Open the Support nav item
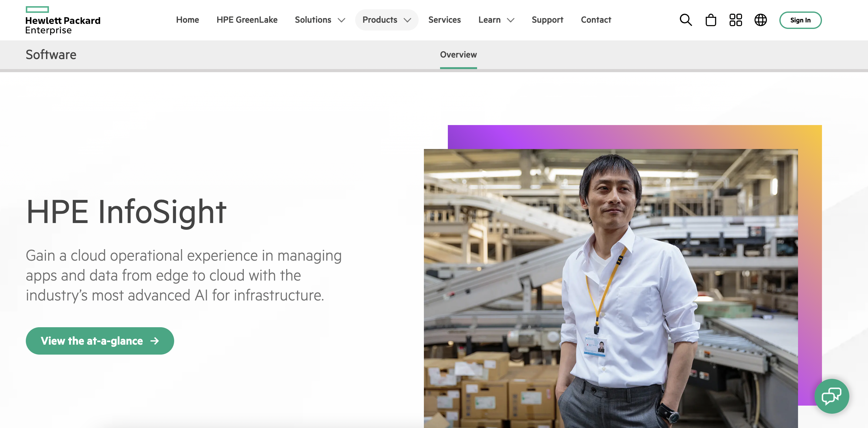 (x=547, y=20)
